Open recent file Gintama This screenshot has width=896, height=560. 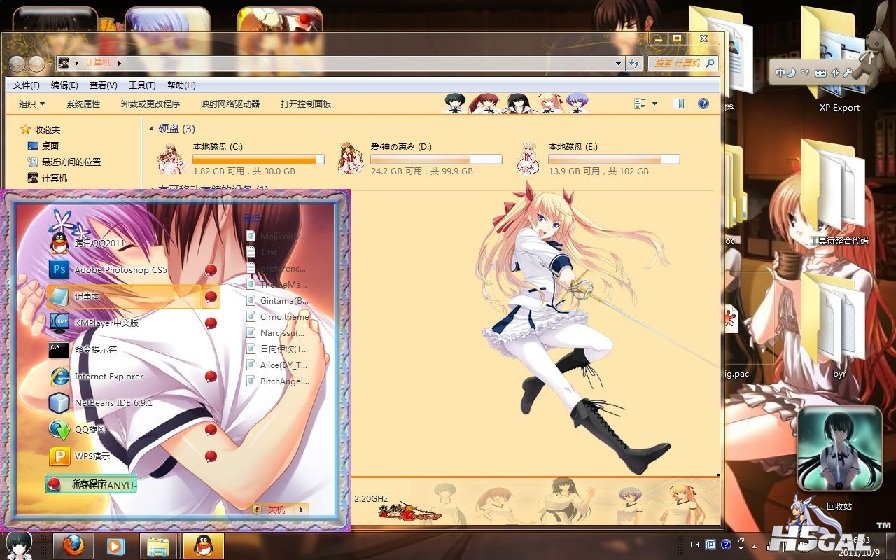tap(278, 300)
